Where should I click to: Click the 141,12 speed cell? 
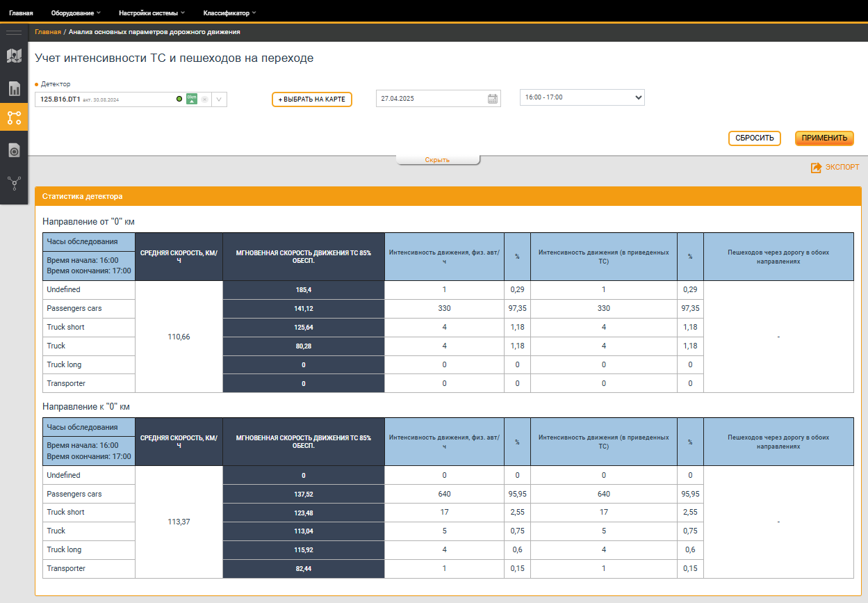[304, 308]
